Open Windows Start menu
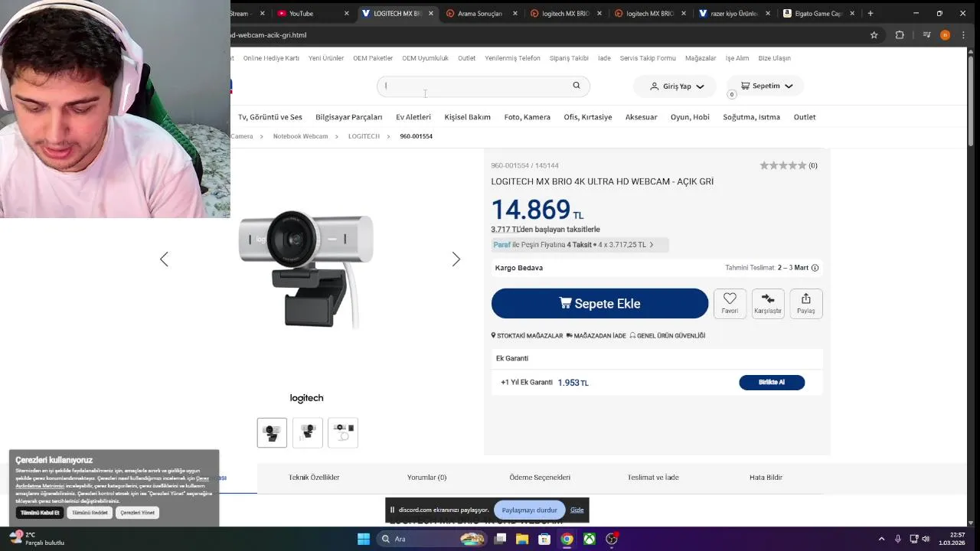Screen dimensions: 980x551 364,539
